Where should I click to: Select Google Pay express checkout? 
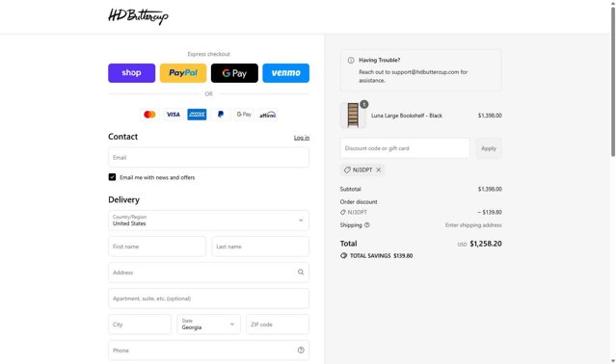tap(234, 73)
